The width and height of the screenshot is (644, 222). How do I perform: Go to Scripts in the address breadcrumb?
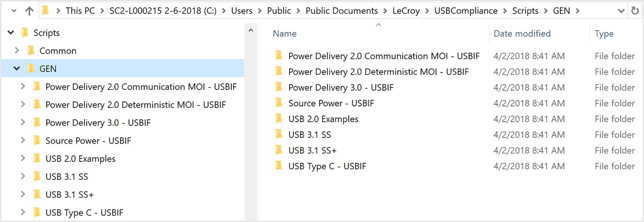tap(525, 11)
